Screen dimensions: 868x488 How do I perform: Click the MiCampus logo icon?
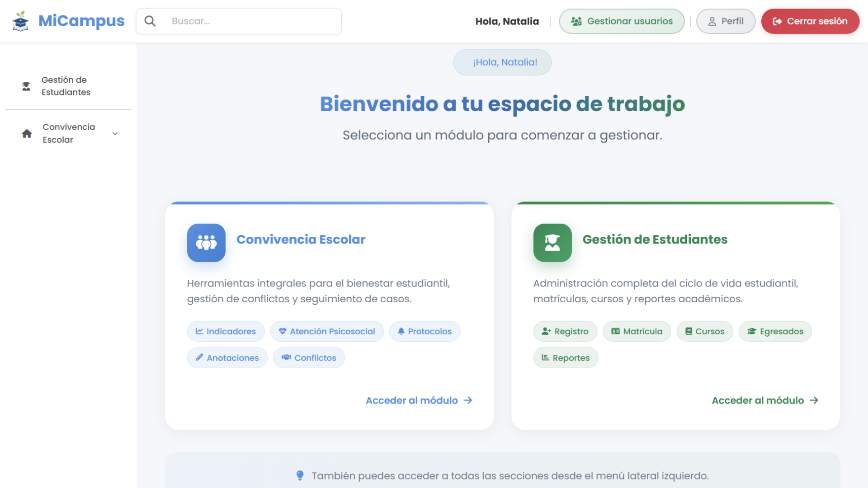pyautogui.click(x=20, y=21)
